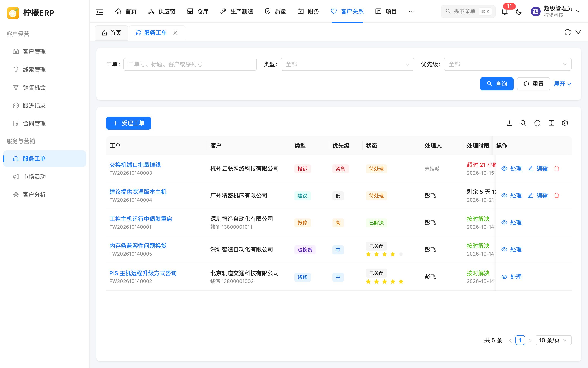Open 合同管理 in sidebar
Viewport: 588px width, 368px height.
[x=45, y=124]
